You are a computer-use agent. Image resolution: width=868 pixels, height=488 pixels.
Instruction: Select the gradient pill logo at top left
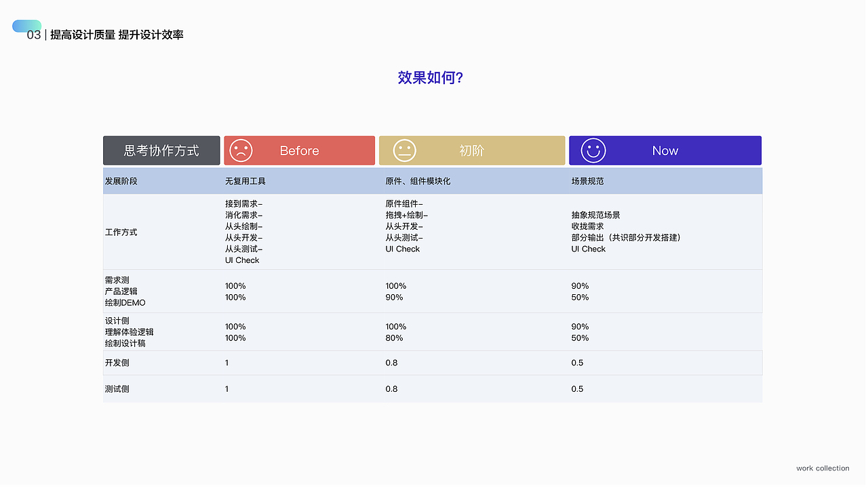26,26
